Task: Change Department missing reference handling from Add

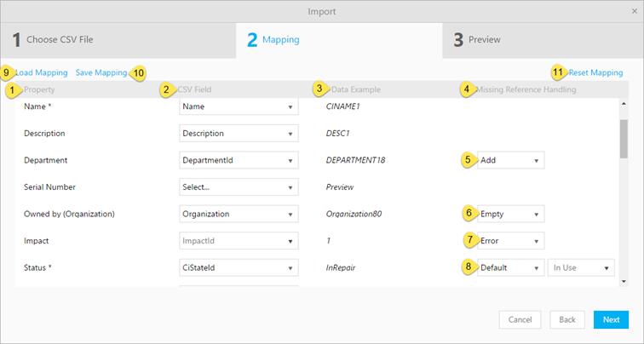Action: pyautogui.click(x=509, y=160)
